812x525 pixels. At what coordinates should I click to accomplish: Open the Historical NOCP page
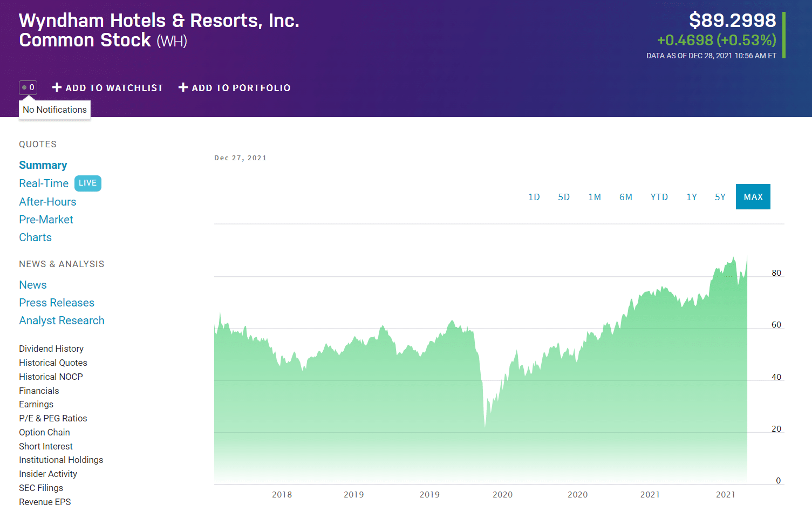coord(51,377)
